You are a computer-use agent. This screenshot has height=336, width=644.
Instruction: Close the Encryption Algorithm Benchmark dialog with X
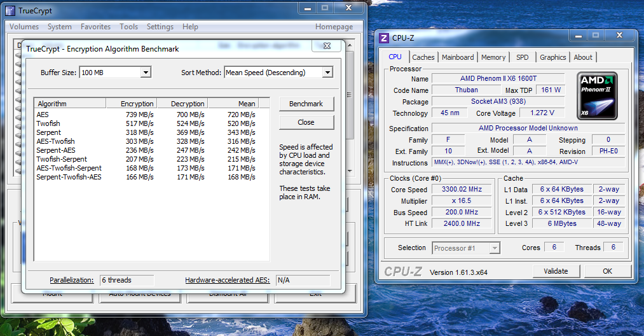pyautogui.click(x=327, y=46)
